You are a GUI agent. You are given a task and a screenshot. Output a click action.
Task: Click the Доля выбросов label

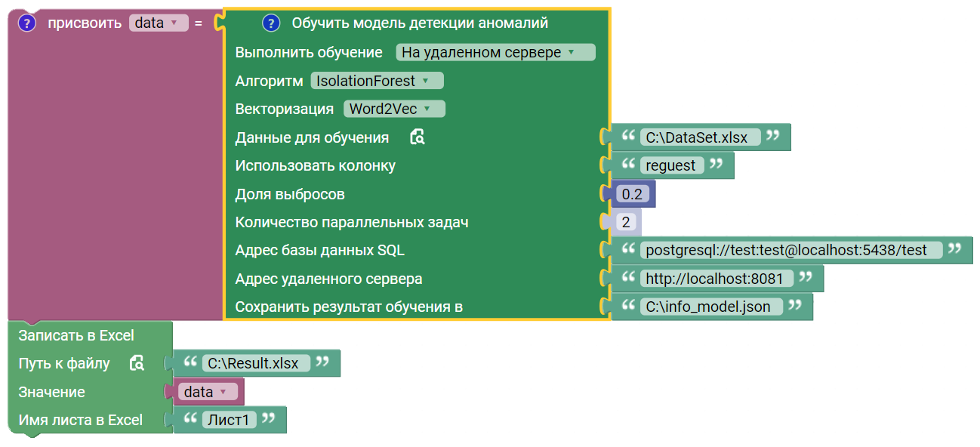[290, 194]
